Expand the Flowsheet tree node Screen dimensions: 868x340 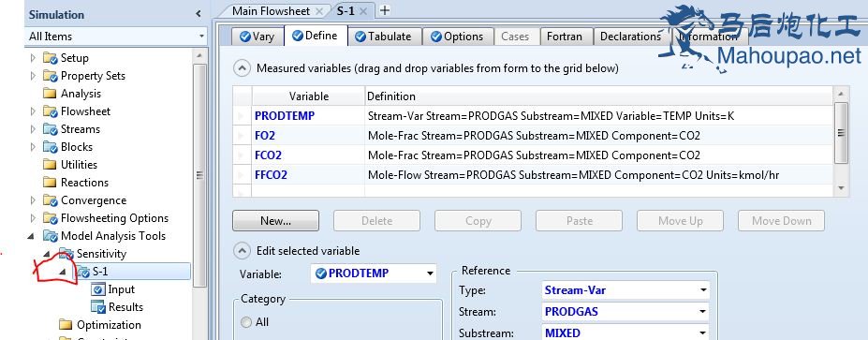coord(33,111)
